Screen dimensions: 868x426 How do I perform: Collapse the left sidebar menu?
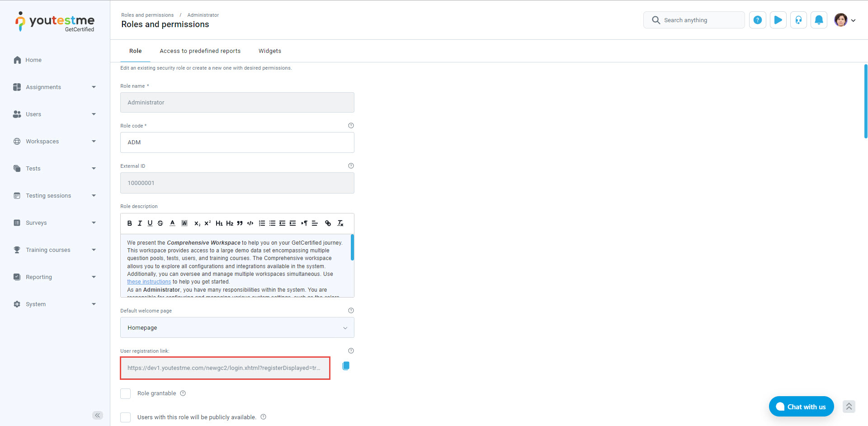(x=97, y=415)
